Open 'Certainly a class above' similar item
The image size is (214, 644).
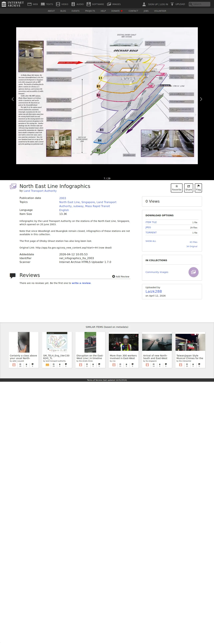23,350
